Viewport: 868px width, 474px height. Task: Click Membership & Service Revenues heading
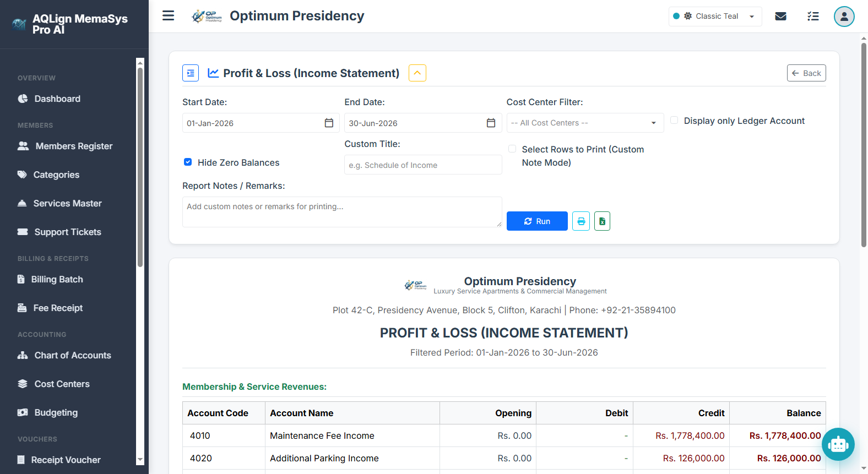point(254,386)
